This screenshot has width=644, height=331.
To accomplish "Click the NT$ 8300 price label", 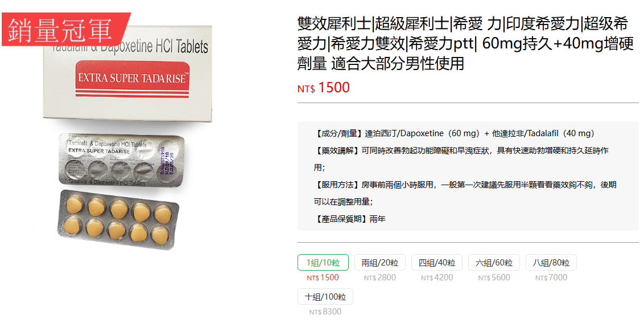I will (325, 312).
